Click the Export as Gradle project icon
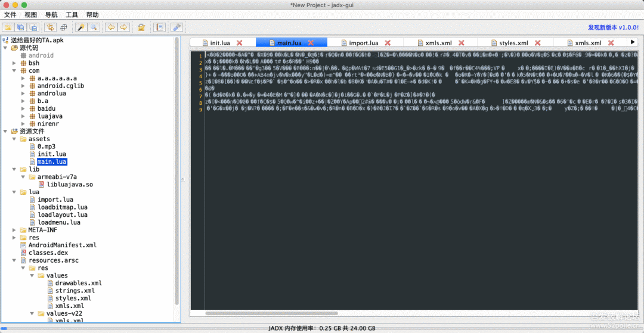The width and height of the screenshot is (644, 333). (32, 27)
